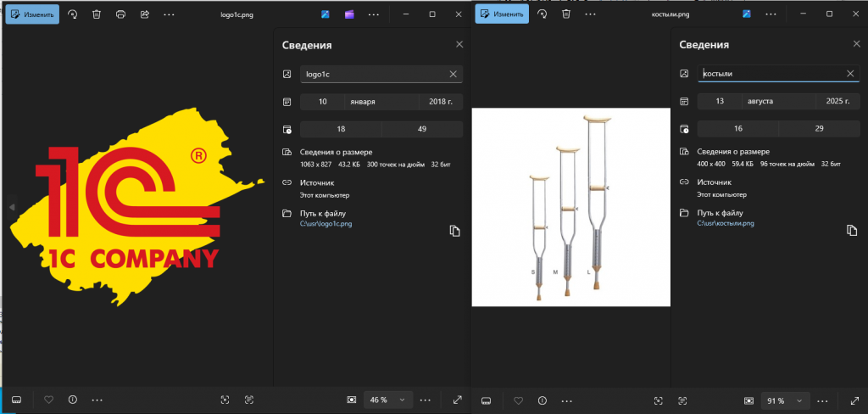
Task: Open bottom-left more options in костыли.png window
Action: click(x=566, y=400)
